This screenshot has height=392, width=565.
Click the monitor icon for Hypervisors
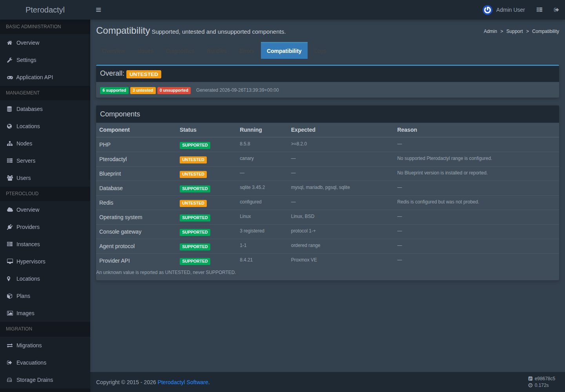pyautogui.click(x=10, y=261)
